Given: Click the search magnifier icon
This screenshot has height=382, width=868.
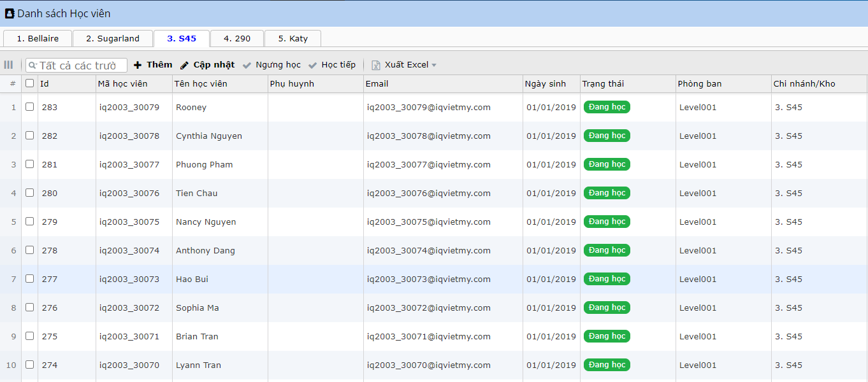Looking at the screenshot, I should click(33, 66).
